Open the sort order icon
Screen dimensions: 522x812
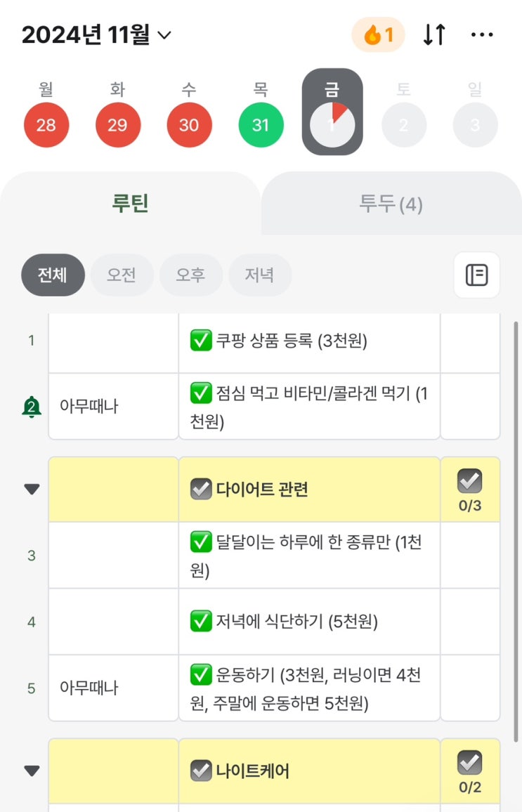coord(434,34)
